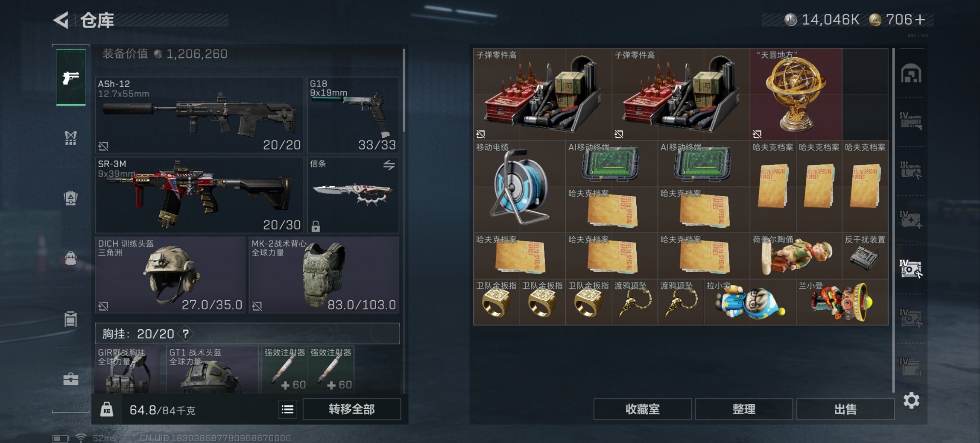Click the 转移全部 button
Image resolution: width=980 pixels, height=443 pixels.
pos(352,409)
